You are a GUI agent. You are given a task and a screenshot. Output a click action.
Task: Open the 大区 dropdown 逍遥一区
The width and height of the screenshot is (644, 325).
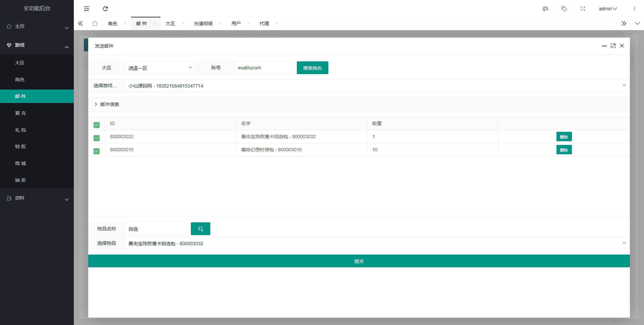click(160, 68)
